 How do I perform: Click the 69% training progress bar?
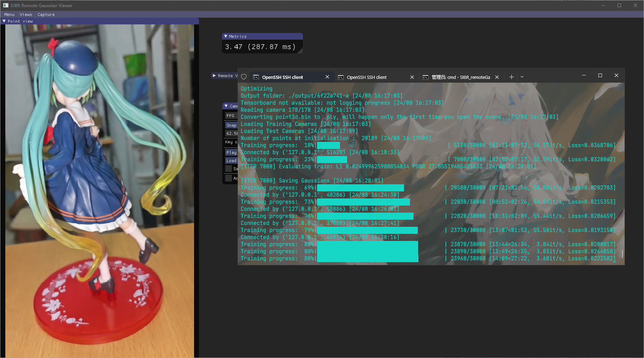(x=361, y=188)
